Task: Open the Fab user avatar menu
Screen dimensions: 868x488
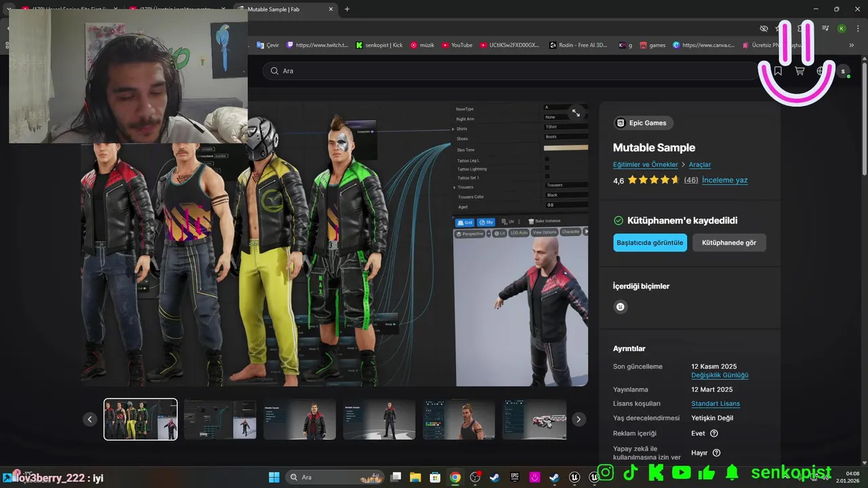Action: 843,71
